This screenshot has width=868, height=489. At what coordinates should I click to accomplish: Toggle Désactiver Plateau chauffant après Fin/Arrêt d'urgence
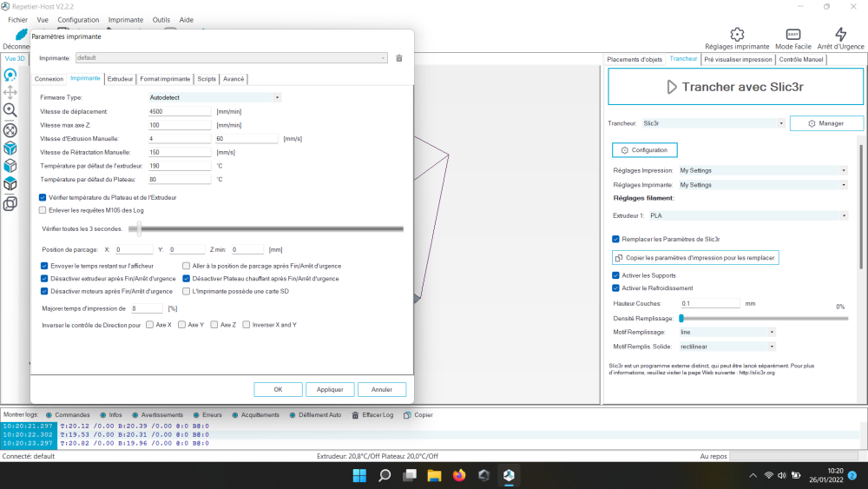click(x=186, y=279)
